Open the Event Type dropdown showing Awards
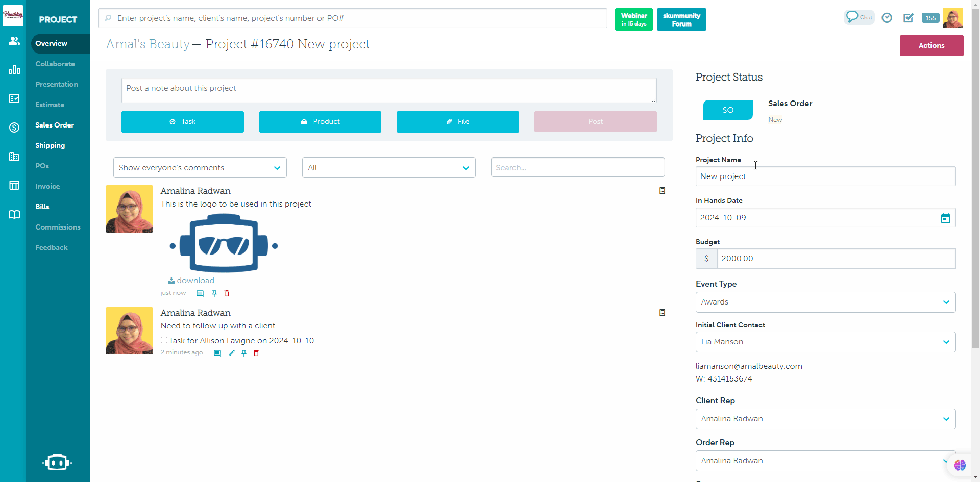Image resolution: width=980 pixels, height=482 pixels. pyautogui.click(x=825, y=302)
